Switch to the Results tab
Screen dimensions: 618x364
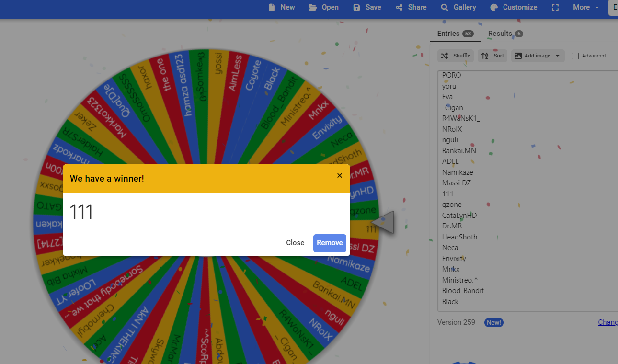point(505,34)
